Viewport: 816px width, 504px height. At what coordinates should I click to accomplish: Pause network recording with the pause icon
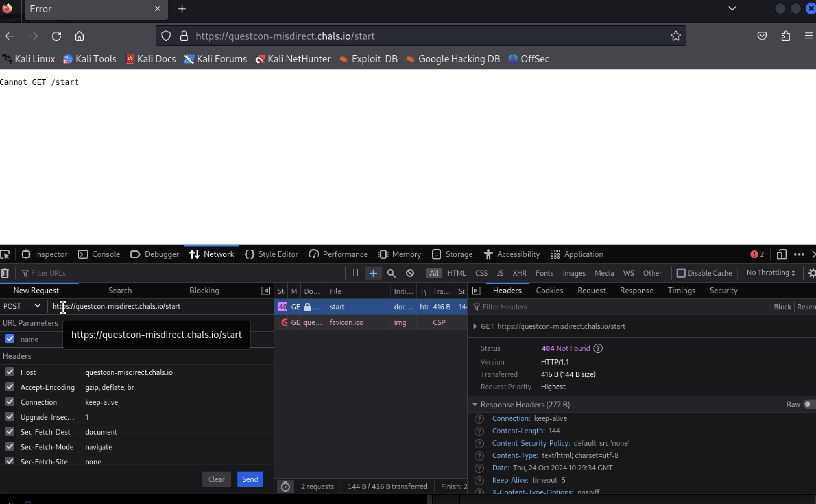click(355, 273)
